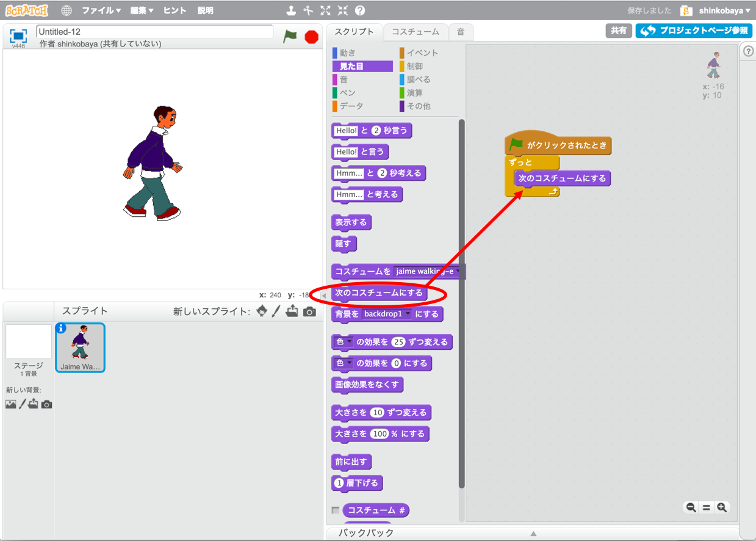Viewport: 756px width, 541px height.
Task: Open the sprite info button
Action: (x=60, y=329)
